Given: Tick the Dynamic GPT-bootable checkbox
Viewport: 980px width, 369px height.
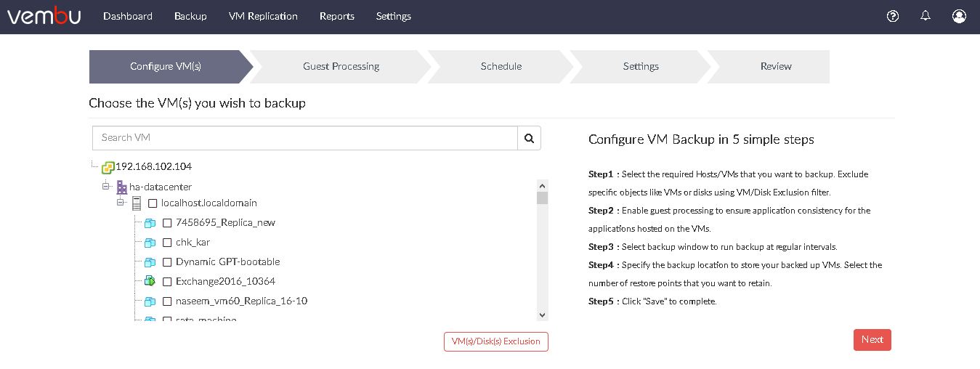Looking at the screenshot, I should 167,262.
